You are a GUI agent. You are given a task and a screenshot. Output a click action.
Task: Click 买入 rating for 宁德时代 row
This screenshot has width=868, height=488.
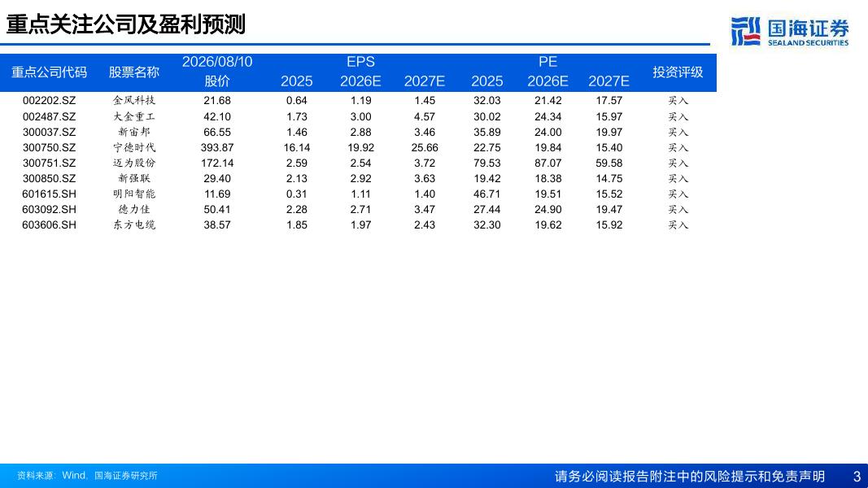coord(678,148)
